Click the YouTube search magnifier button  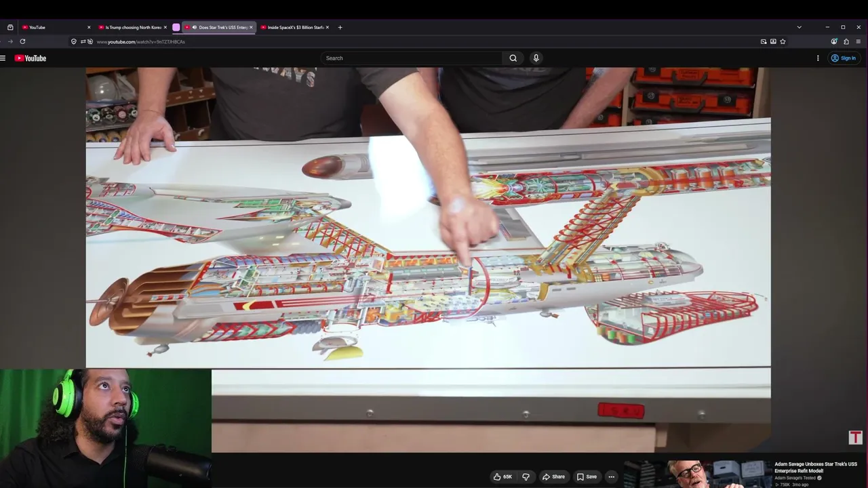click(513, 58)
